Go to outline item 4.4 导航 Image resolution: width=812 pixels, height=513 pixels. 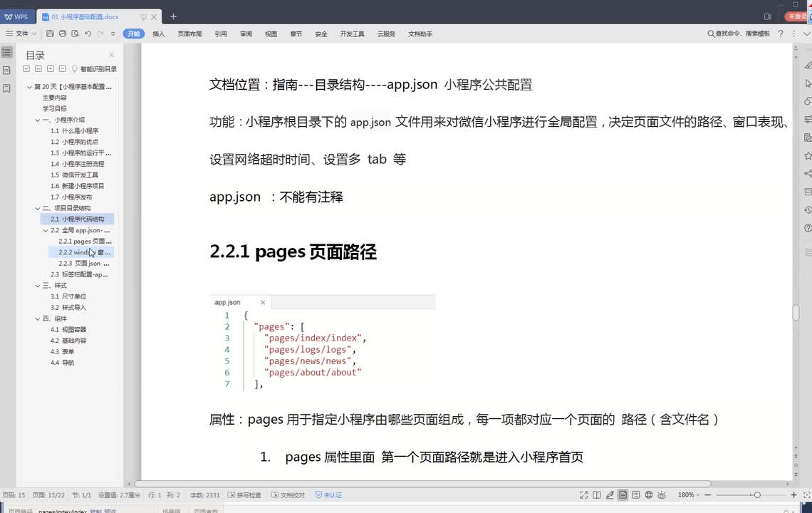click(62, 363)
